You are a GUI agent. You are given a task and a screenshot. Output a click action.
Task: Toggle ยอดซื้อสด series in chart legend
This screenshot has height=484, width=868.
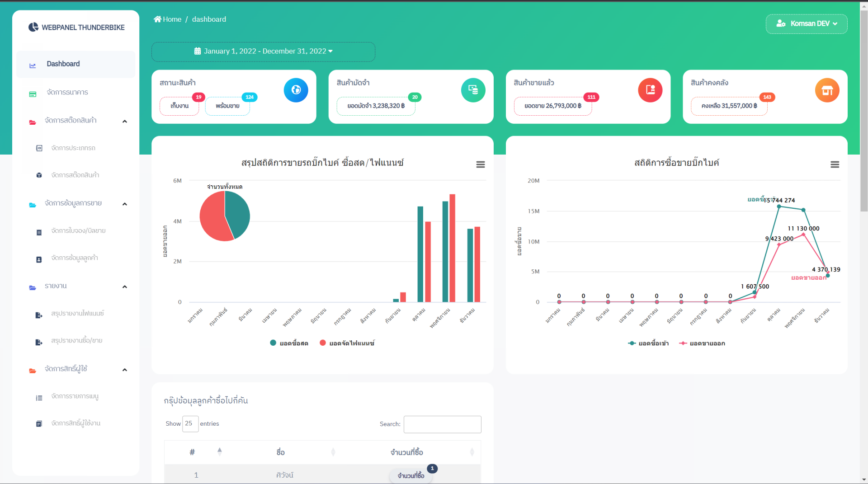point(289,343)
